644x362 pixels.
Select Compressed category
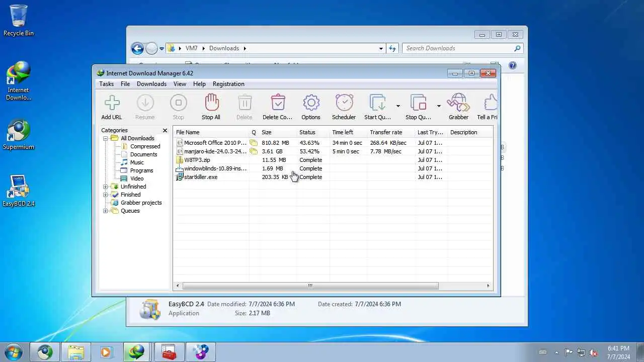pyautogui.click(x=145, y=146)
